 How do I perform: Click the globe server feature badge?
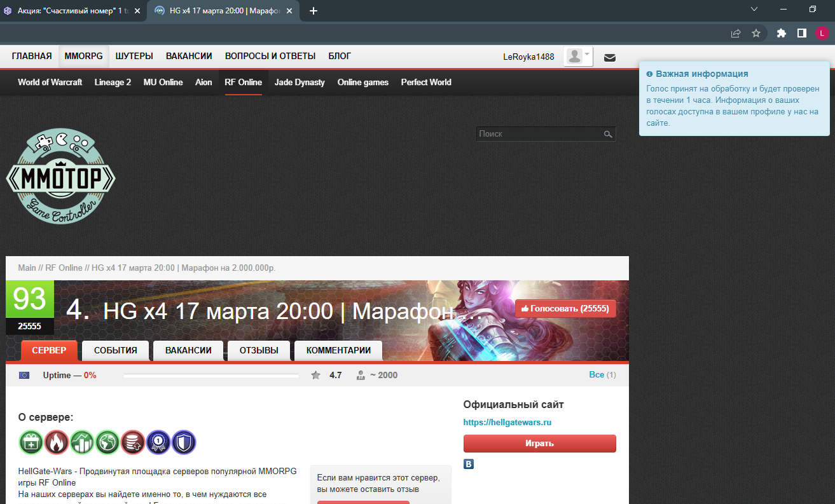pyautogui.click(x=107, y=442)
